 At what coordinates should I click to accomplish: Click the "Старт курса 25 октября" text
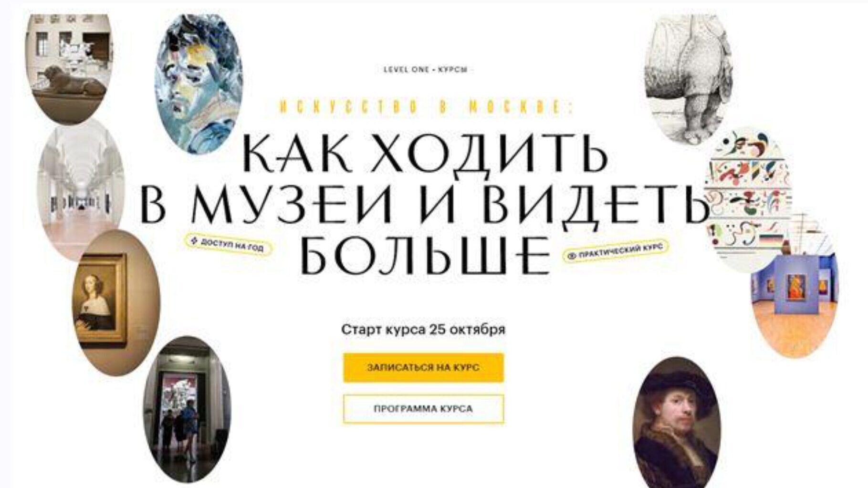click(x=423, y=330)
